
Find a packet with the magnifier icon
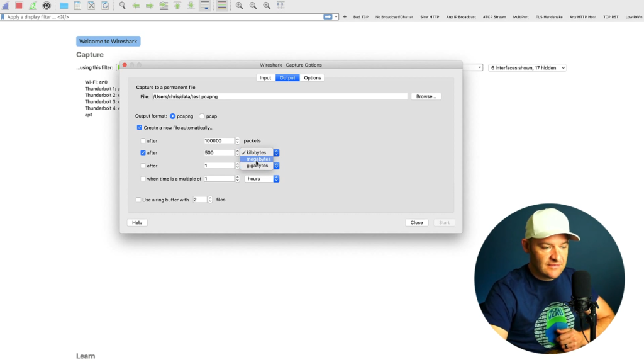tap(123, 6)
